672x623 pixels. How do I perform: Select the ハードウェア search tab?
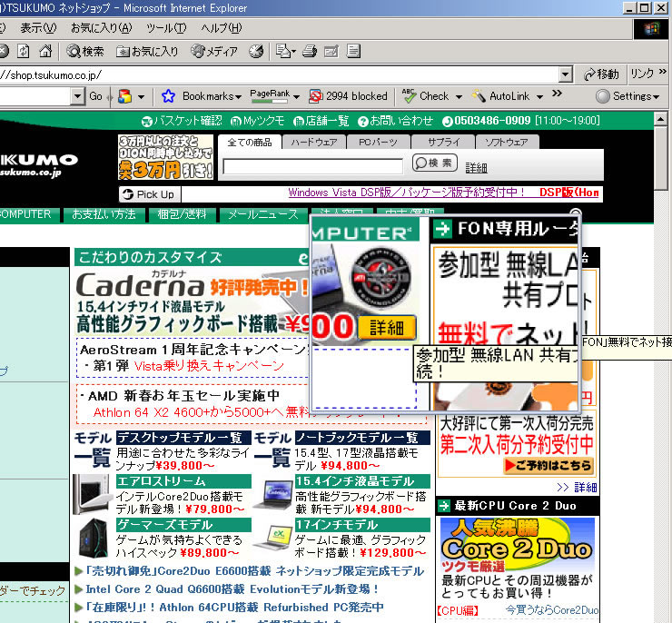[314, 142]
